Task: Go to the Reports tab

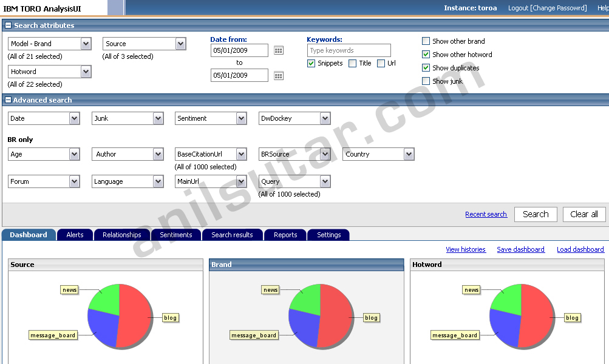Action: [285, 235]
